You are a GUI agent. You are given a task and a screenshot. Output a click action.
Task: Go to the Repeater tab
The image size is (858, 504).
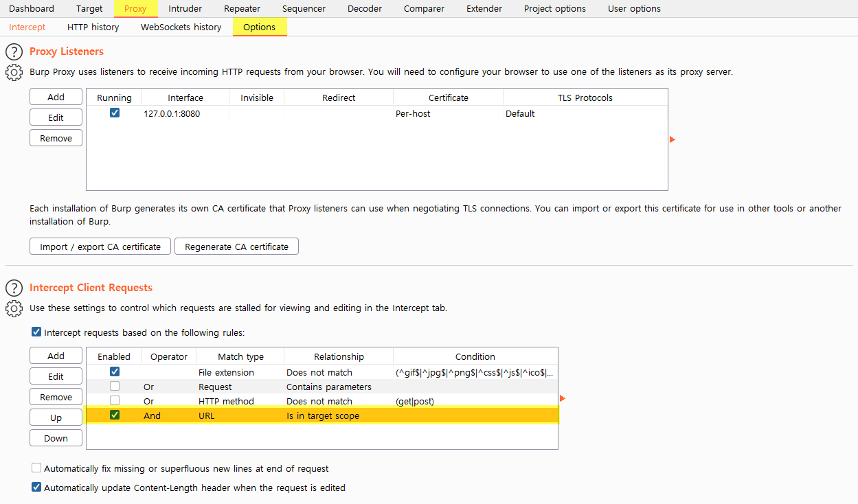pos(242,9)
